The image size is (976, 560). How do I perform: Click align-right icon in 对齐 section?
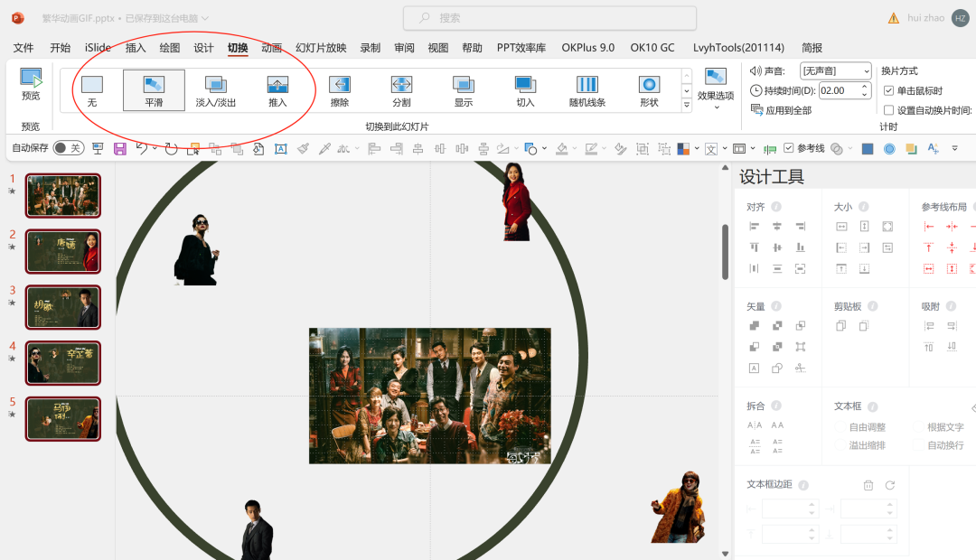click(801, 227)
